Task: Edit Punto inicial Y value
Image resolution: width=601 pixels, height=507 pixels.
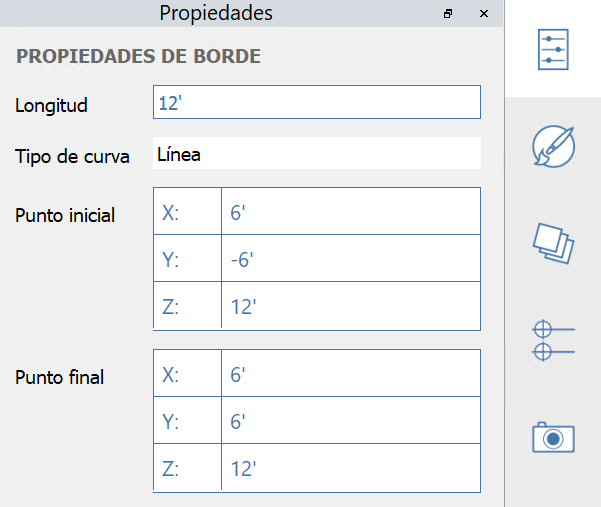Action: pos(350,259)
